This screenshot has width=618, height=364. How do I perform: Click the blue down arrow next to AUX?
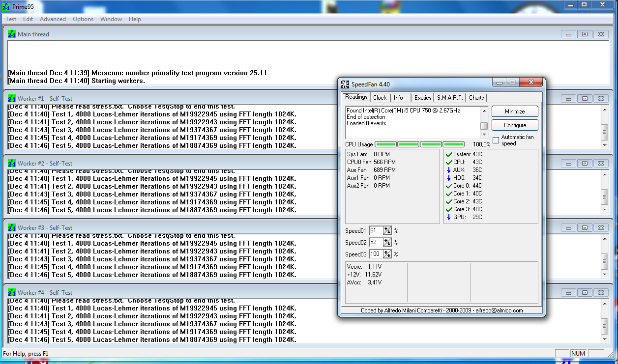click(x=449, y=170)
